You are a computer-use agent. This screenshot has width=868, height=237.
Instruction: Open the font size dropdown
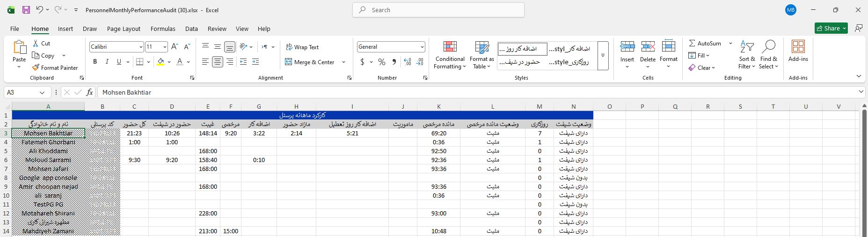(x=165, y=47)
